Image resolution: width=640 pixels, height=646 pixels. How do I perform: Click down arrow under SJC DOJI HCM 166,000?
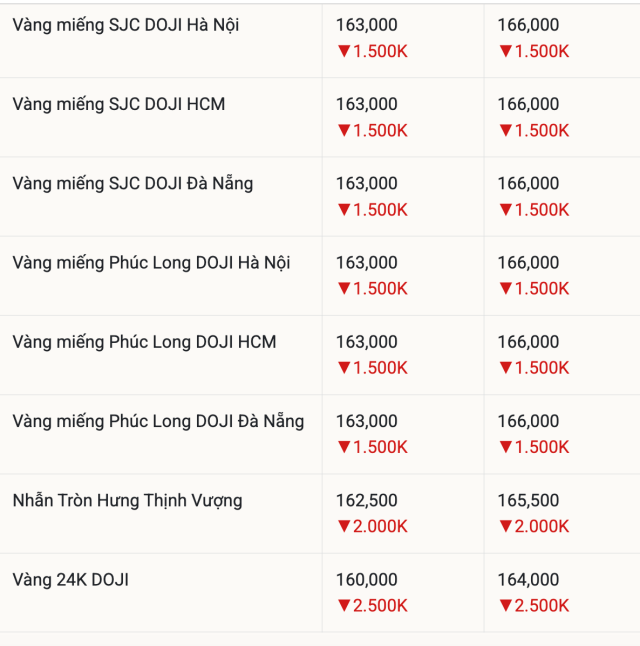tap(506, 130)
